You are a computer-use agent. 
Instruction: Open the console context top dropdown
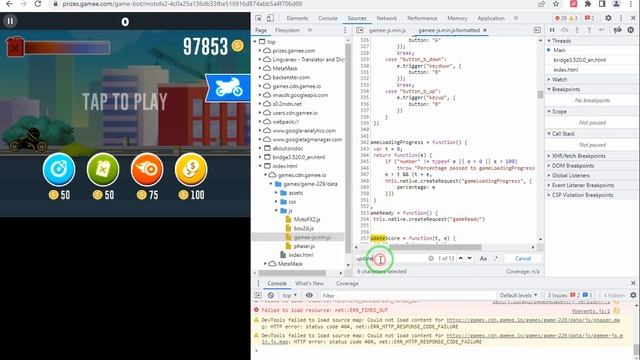(x=289, y=295)
